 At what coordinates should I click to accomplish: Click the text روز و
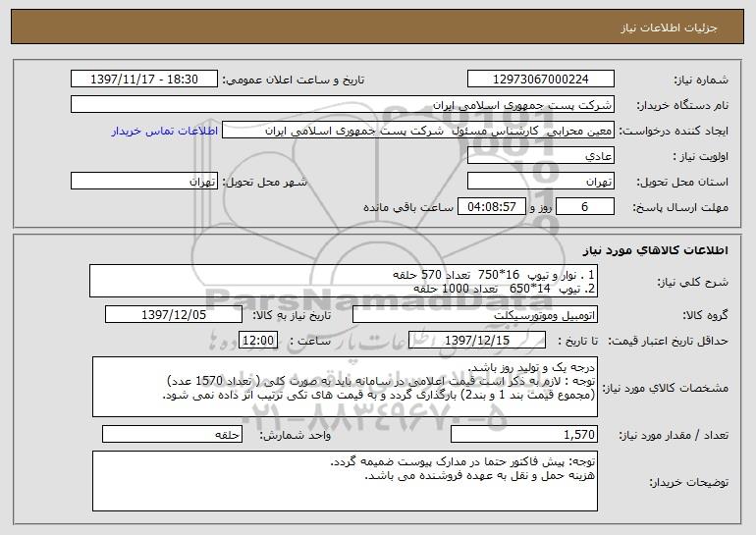(540, 207)
